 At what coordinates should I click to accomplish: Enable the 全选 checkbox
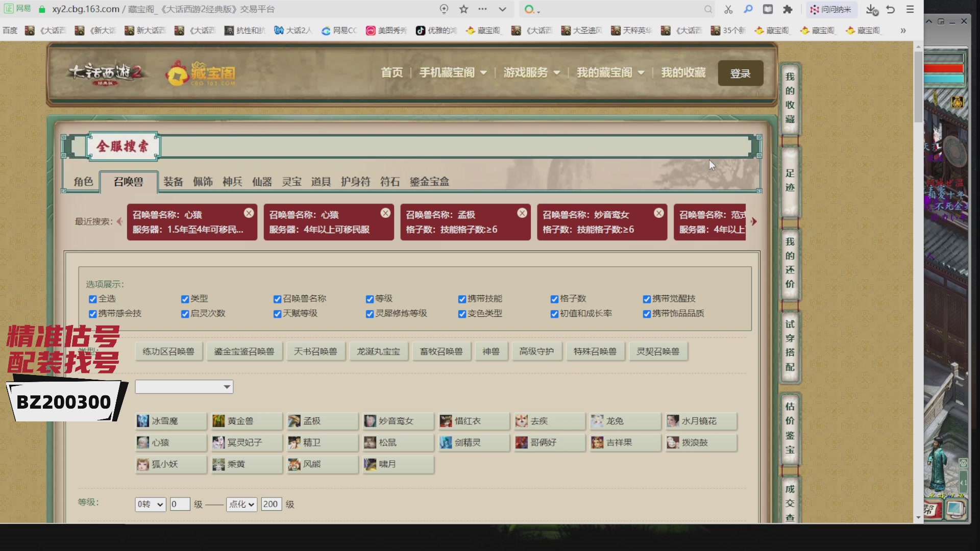(92, 299)
